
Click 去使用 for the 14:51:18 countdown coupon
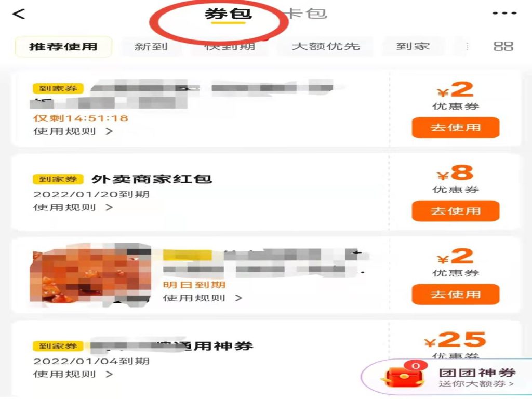456,128
